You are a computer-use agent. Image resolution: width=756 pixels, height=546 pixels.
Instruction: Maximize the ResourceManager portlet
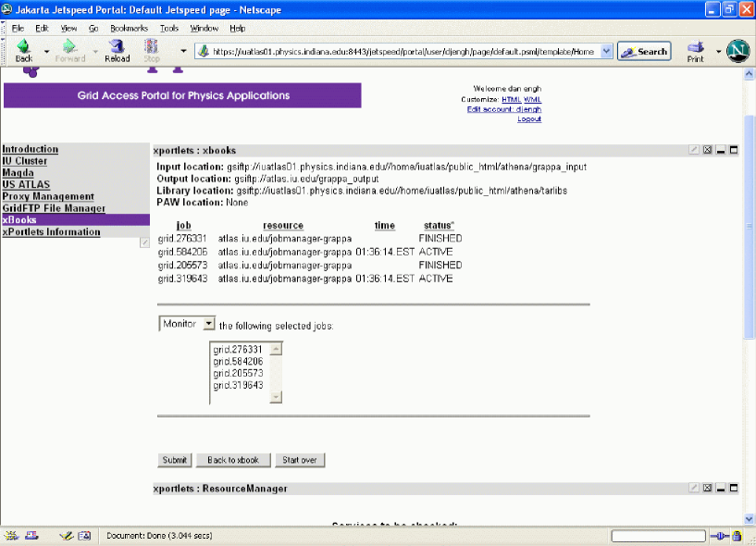[x=734, y=488]
